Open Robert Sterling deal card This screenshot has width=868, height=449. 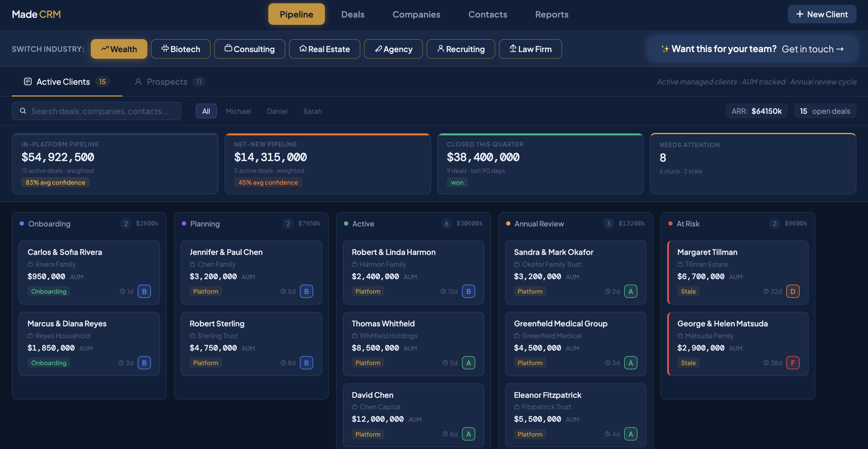(x=251, y=344)
